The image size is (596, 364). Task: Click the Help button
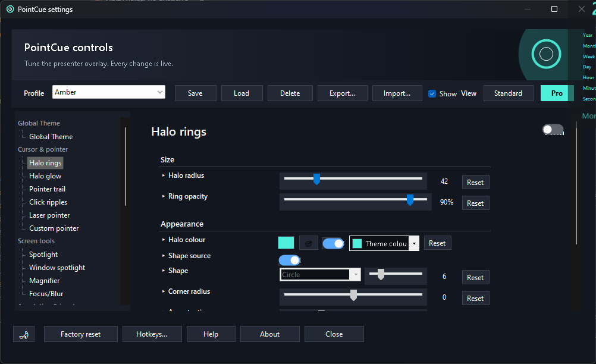point(211,334)
